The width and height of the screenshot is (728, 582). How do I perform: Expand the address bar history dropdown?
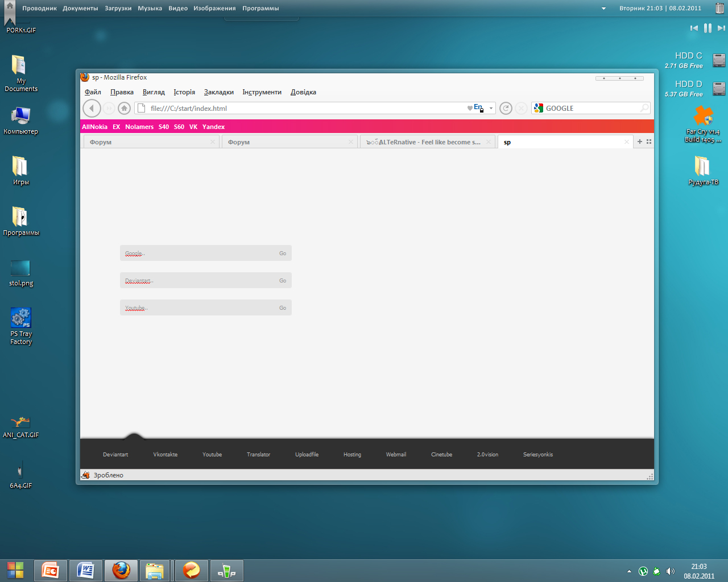click(491, 108)
